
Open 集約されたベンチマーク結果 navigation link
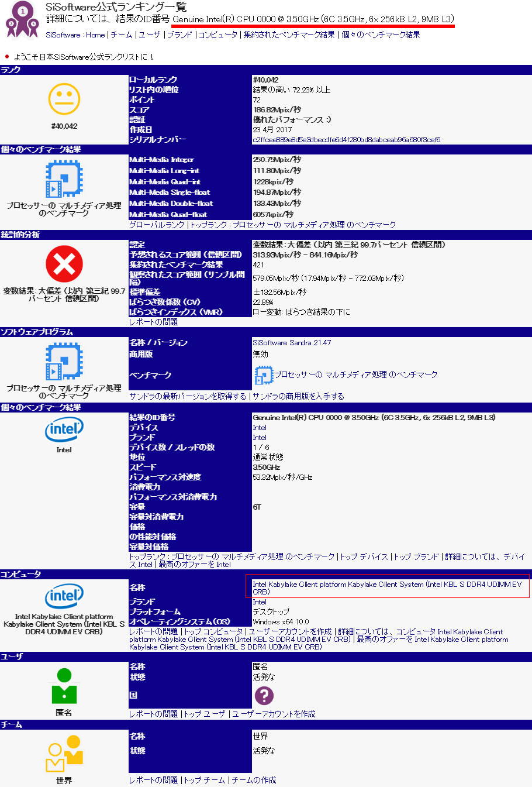289,35
